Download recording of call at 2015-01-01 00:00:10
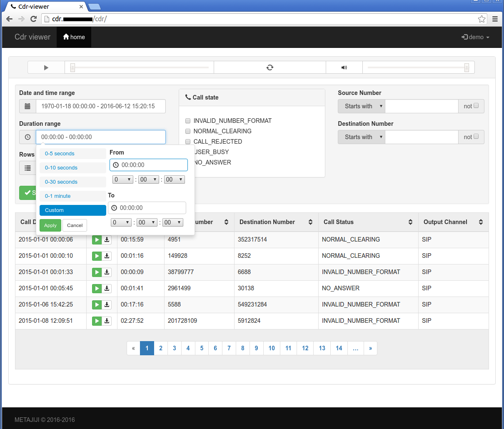504x429 pixels. click(x=107, y=256)
